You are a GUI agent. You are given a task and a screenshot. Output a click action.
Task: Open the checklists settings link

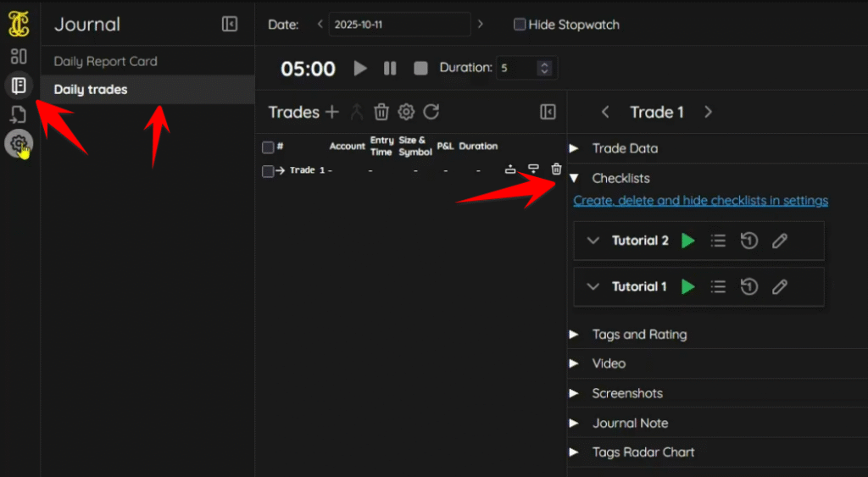coord(700,201)
